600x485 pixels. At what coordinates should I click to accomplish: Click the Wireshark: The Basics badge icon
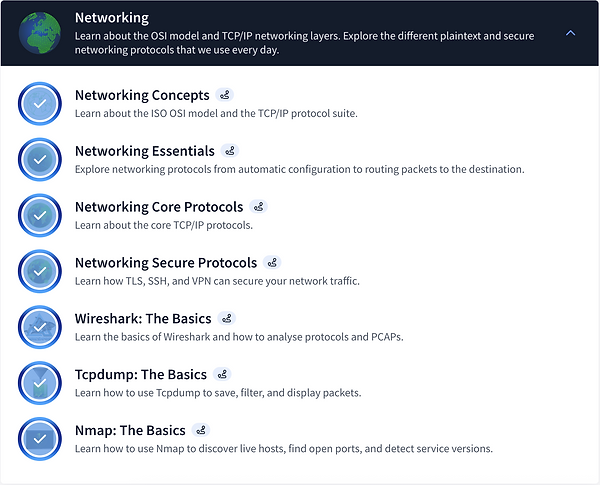[226, 319]
